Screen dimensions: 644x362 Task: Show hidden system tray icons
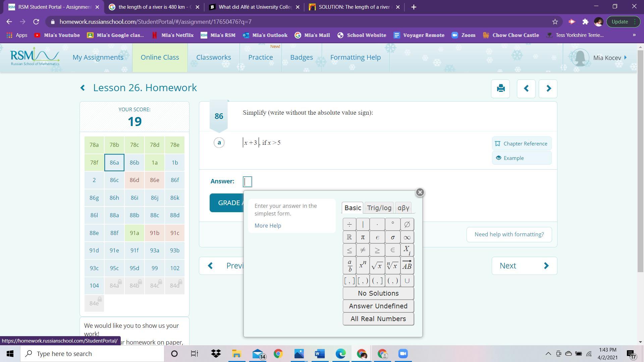[x=548, y=354]
